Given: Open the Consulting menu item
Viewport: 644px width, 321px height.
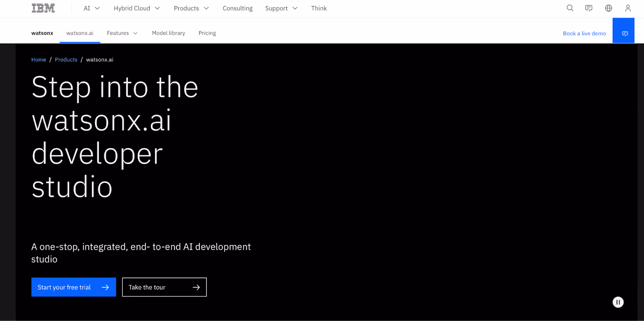Looking at the screenshot, I should pos(237,8).
